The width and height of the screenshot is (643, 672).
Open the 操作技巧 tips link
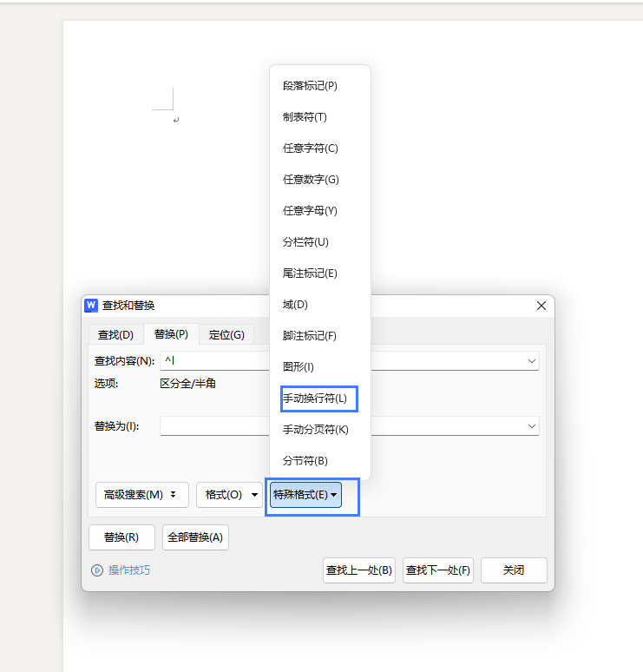coord(128,570)
